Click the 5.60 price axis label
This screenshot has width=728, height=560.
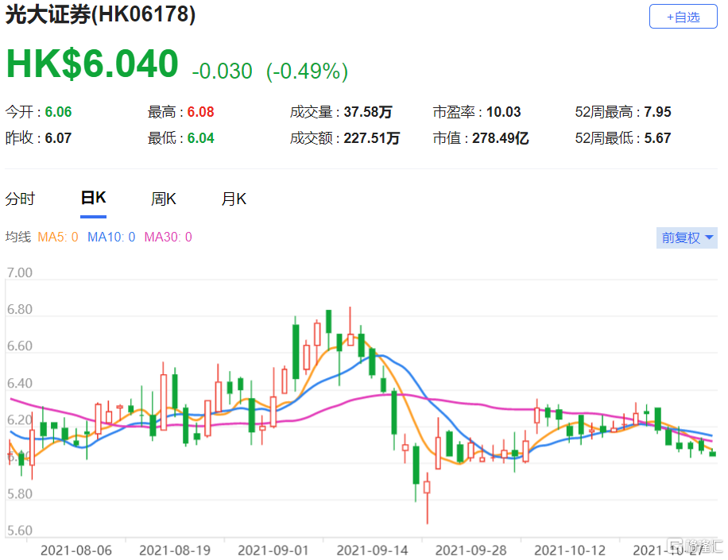(x=20, y=531)
